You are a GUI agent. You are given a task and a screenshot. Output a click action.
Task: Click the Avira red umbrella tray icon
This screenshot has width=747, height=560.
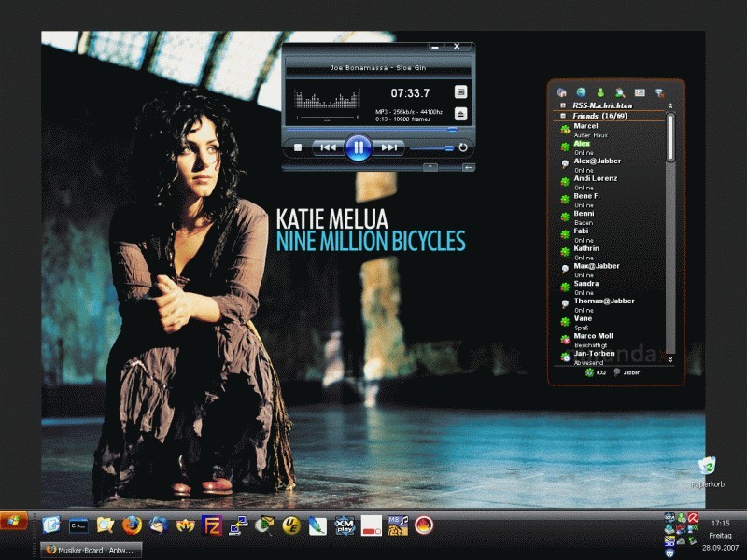693,518
